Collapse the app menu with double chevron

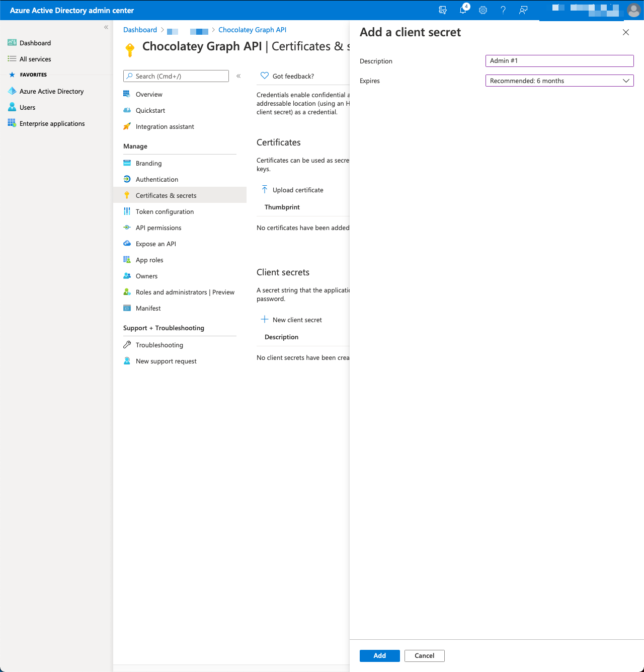coord(238,76)
